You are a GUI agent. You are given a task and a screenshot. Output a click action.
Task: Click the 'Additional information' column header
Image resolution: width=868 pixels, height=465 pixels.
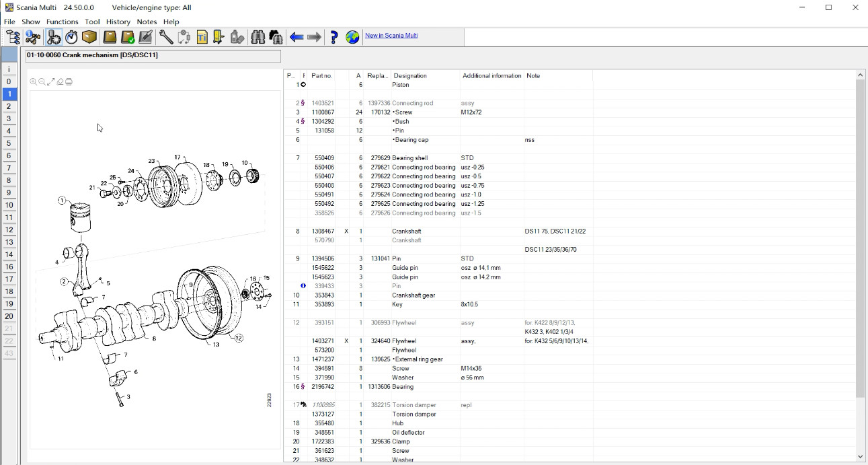point(492,75)
